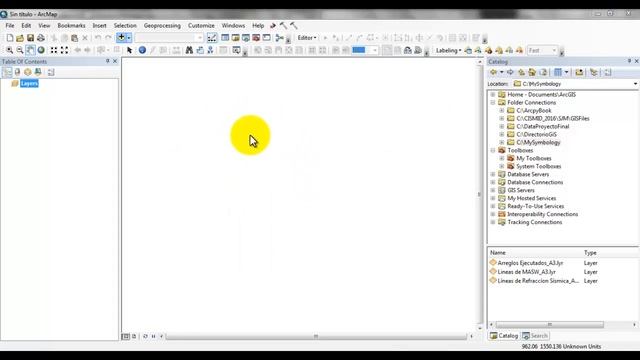Select Lineas de MASW_A3.lyr layer file
The width and height of the screenshot is (640, 360).
click(527, 272)
